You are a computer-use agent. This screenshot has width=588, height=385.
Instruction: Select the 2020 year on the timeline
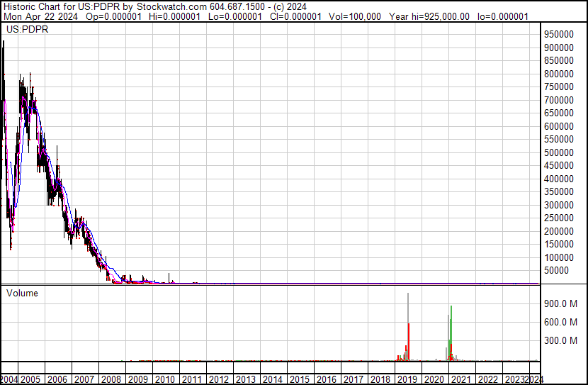click(x=434, y=380)
